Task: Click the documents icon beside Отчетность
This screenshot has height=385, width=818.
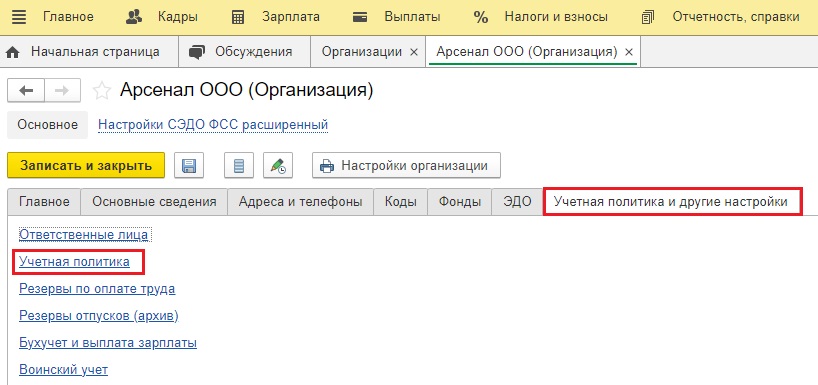Action: 647,17
